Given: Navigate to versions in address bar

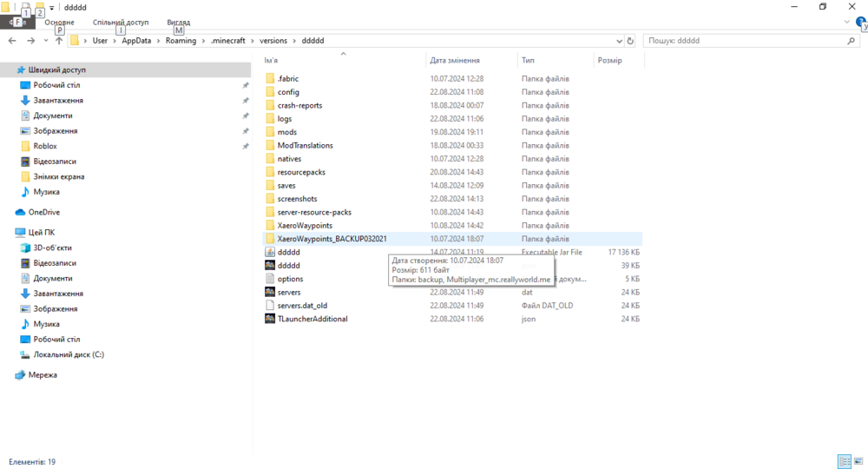Looking at the screenshot, I should point(273,41).
